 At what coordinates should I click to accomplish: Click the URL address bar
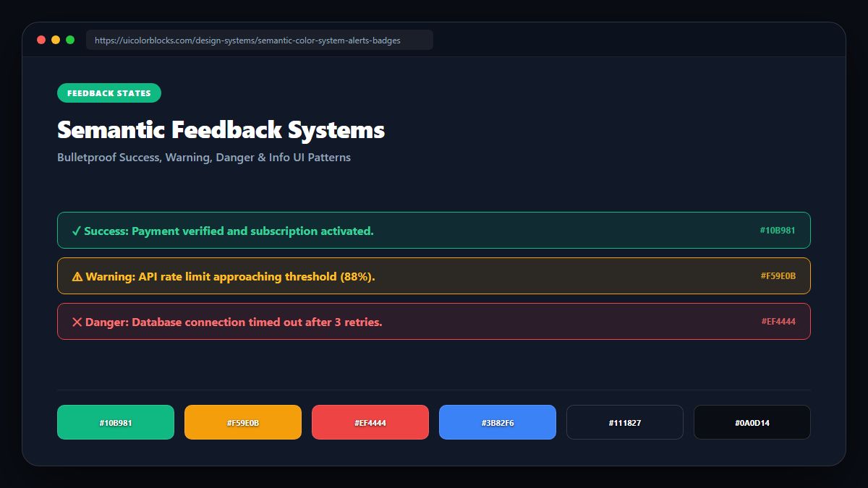pyautogui.click(x=259, y=40)
